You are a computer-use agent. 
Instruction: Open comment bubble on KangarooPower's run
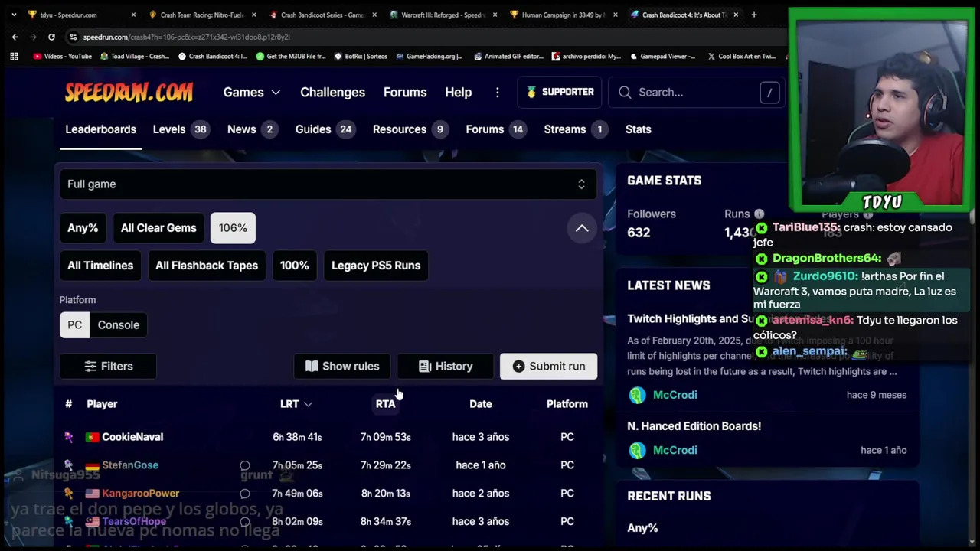click(245, 494)
